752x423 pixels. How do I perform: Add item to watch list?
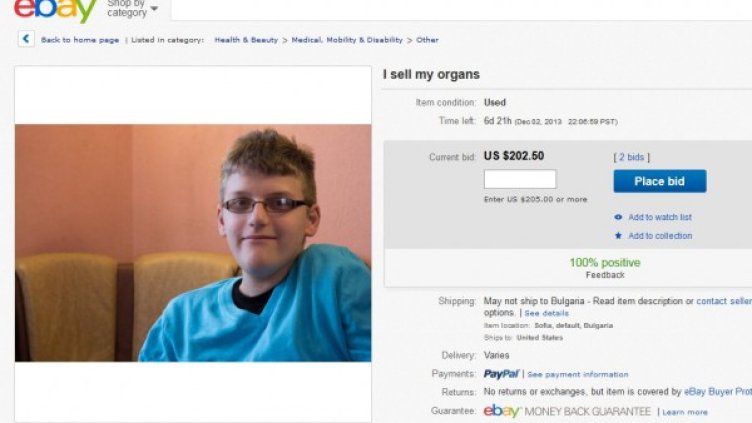click(660, 217)
